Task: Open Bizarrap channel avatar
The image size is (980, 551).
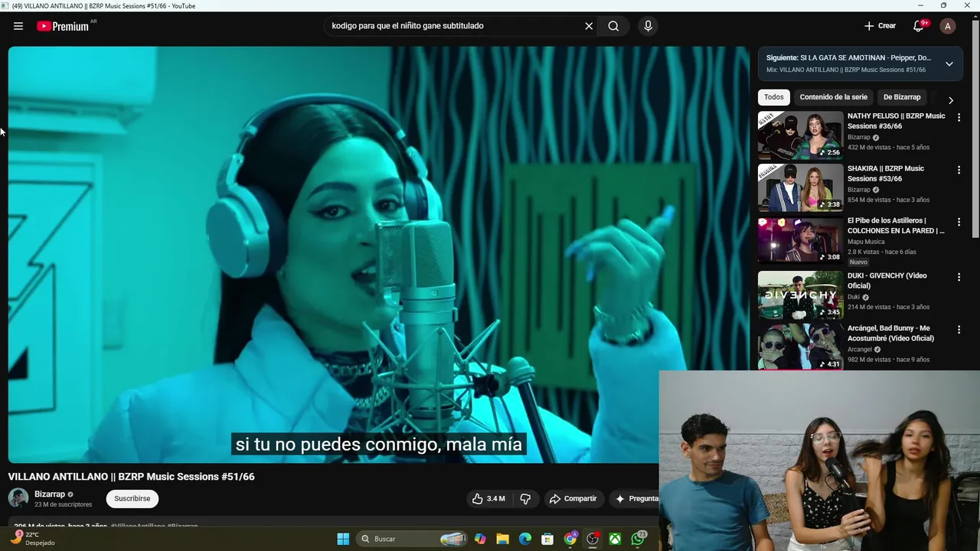Action: (18, 498)
